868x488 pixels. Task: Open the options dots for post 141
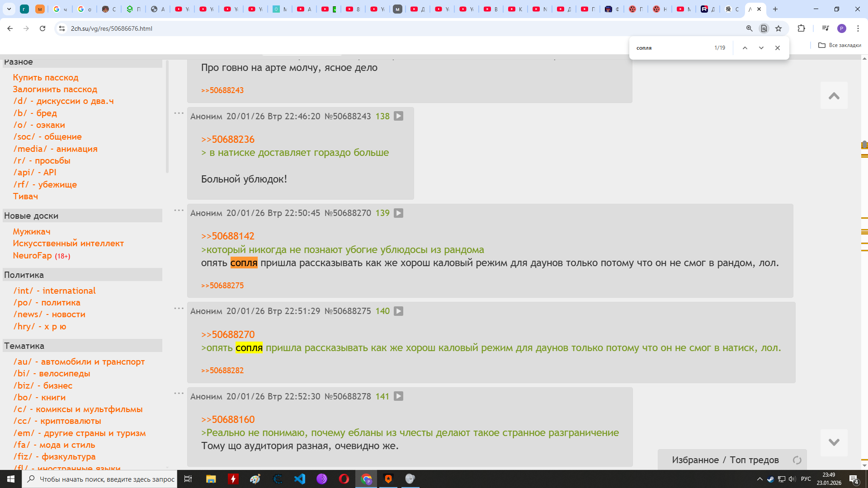tap(179, 394)
